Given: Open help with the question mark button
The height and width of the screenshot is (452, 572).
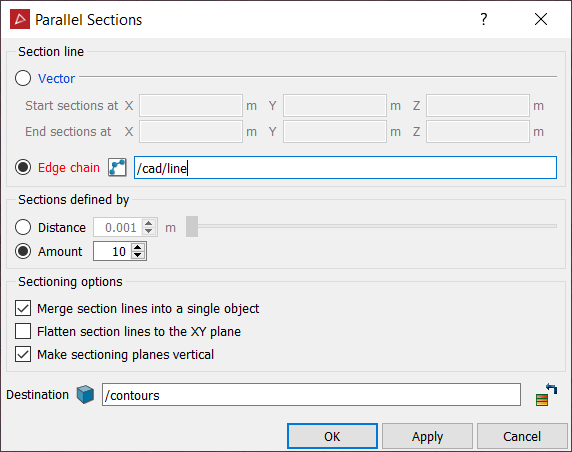Looking at the screenshot, I should coord(483,19).
